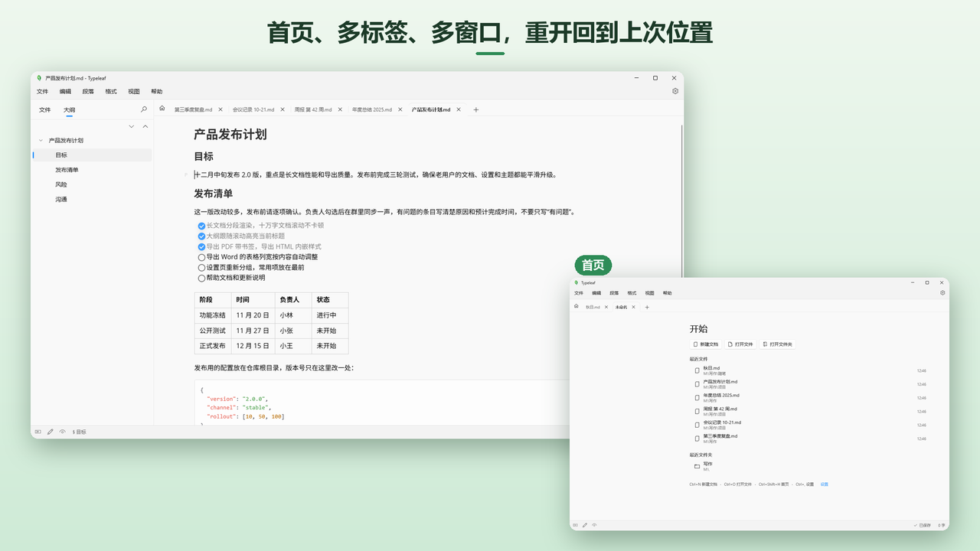Click 新建文档 button in small window
The height and width of the screenshot is (551, 980).
click(705, 344)
